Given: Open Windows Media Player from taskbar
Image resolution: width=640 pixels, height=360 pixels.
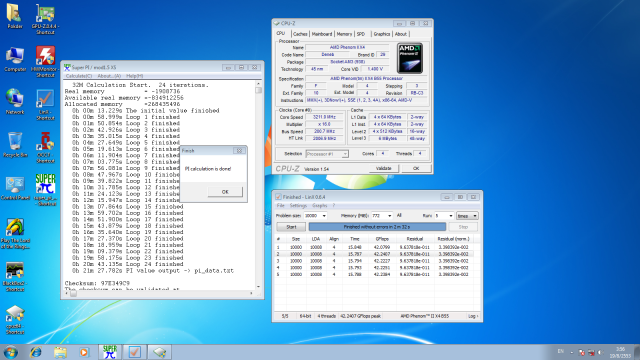Looking at the screenshot, I should click(x=84, y=352).
